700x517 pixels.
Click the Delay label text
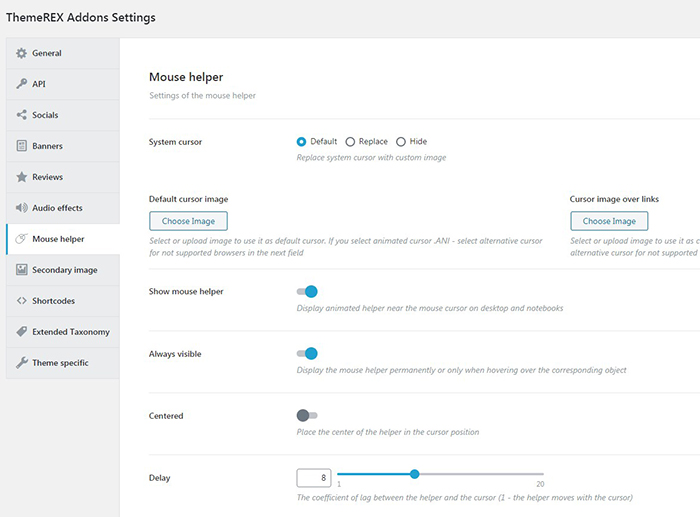click(159, 478)
